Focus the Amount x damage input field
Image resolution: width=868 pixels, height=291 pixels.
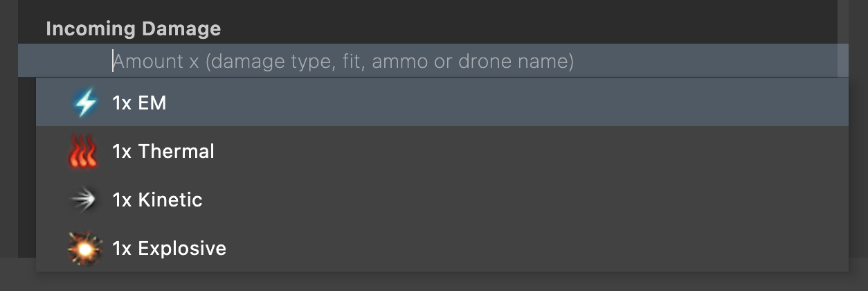pos(415,62)
